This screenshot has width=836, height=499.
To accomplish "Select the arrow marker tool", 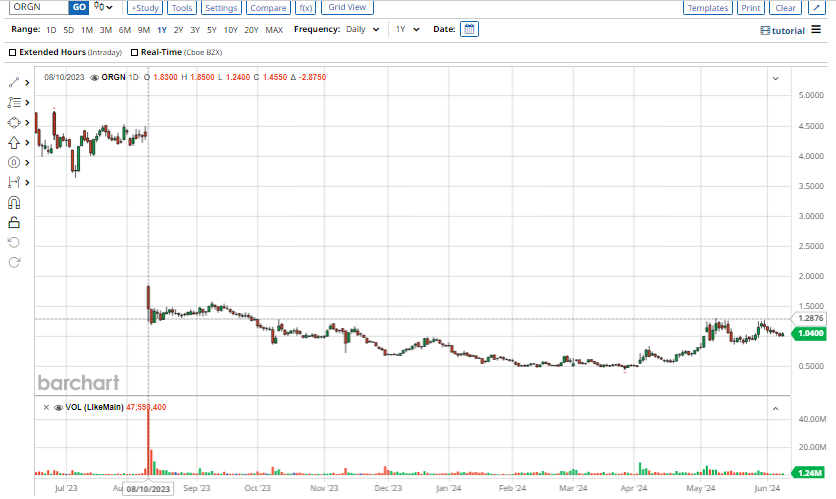I will click(14, 143).
